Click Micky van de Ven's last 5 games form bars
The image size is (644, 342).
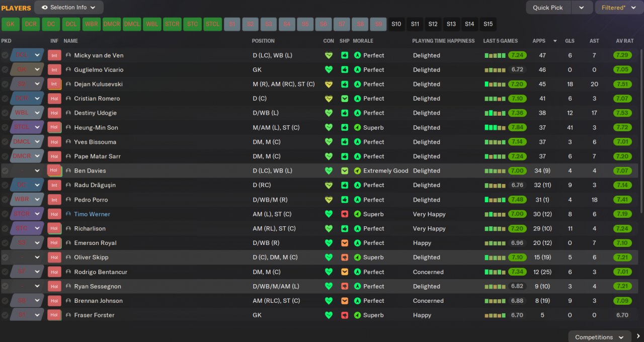pyautogui.click(x=495, y=55)
